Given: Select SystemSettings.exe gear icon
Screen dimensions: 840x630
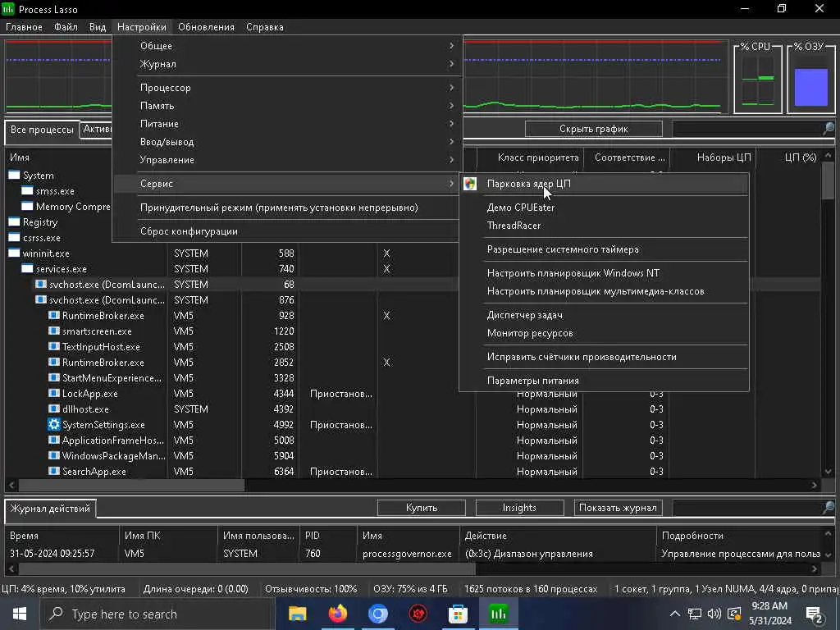Looking at the screenshot, I should click(x=53, y=424).
